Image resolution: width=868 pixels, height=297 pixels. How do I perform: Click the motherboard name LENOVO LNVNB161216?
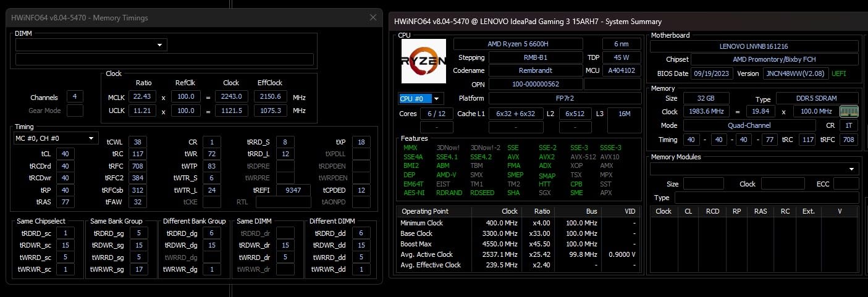[x=754, y=46]
